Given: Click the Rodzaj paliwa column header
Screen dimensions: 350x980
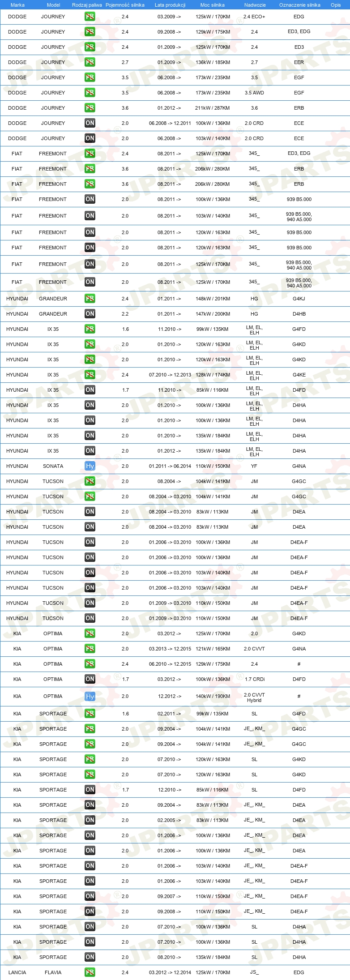Looking at the screenshot, I should pyautogui.click(x=87, y=5).
